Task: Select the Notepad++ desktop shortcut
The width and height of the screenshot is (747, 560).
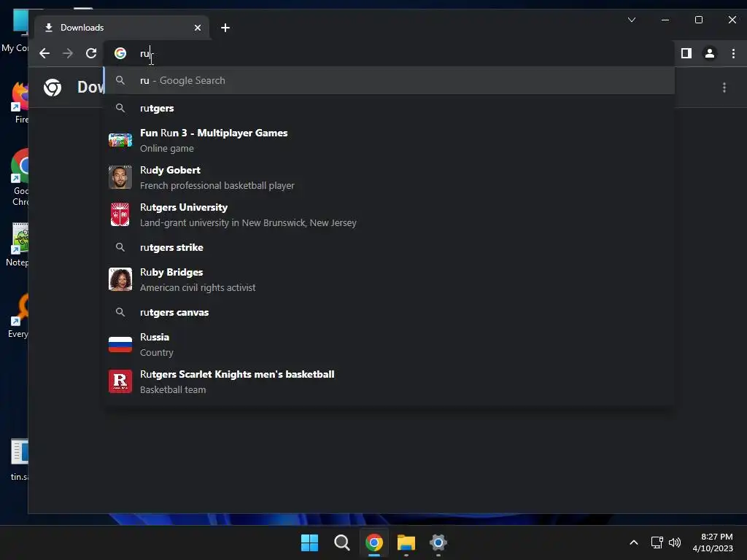Action: 18,244
